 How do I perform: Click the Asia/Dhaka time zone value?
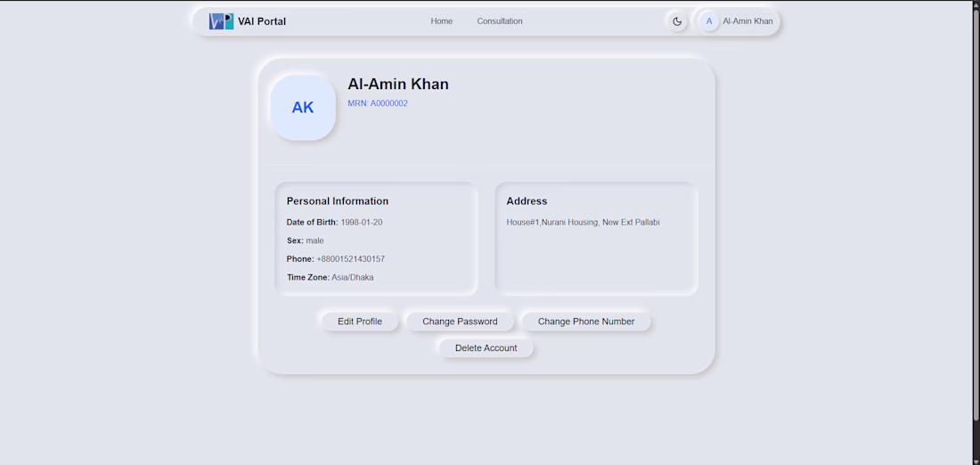click(x=353, y=278)
